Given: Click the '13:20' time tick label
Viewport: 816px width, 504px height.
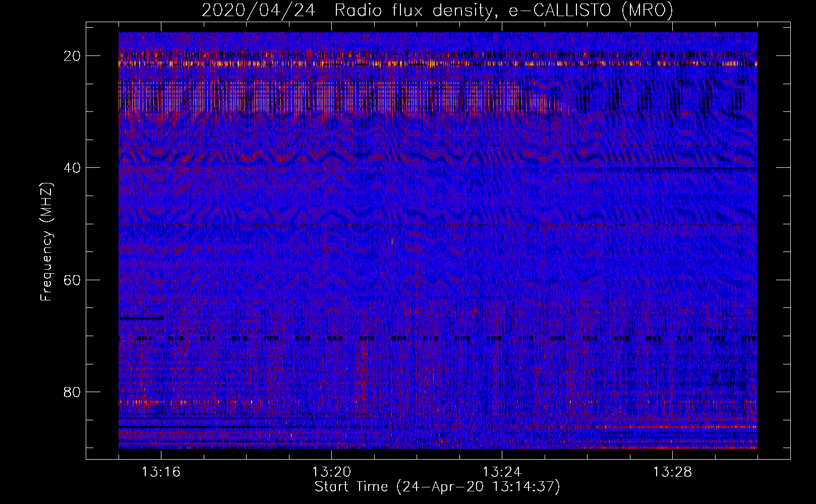Looking at the screenshot, I should (x=331, y=472).
